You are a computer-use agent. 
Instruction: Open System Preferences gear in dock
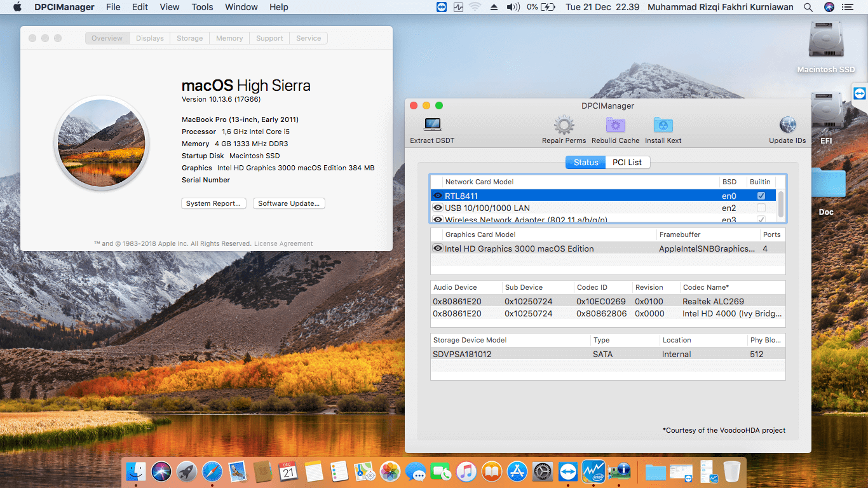tap(543, 471)
